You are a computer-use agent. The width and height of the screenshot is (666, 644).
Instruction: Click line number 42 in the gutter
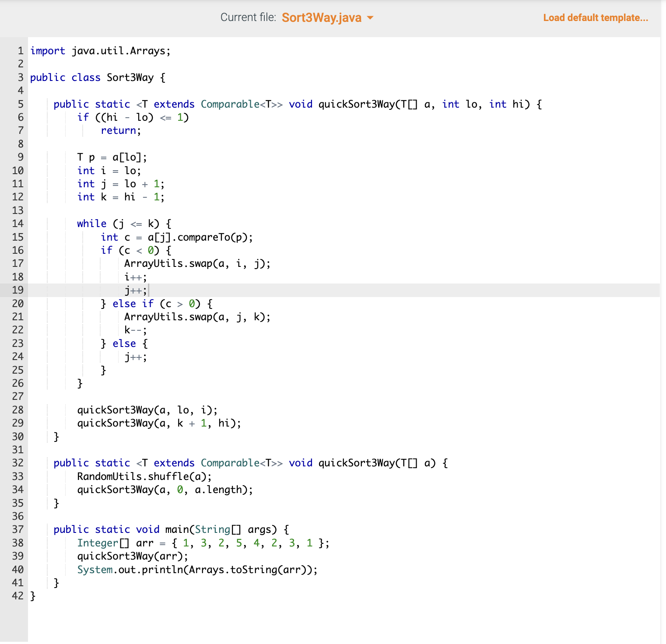point(18,595)
